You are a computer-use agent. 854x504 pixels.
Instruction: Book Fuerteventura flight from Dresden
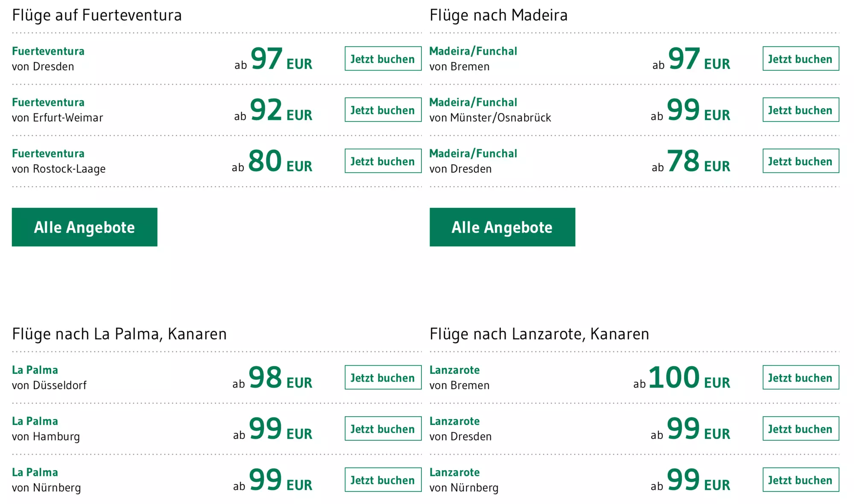point(383,59)
